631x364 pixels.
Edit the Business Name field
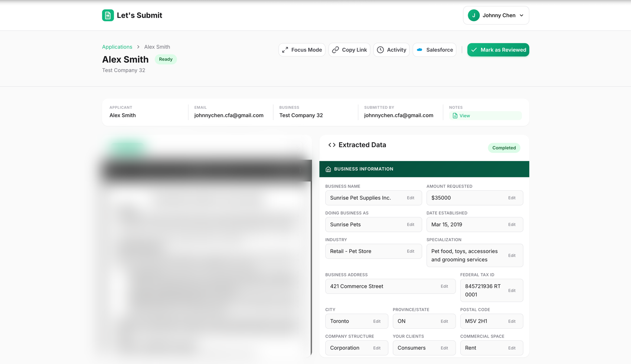click(411, 198)
